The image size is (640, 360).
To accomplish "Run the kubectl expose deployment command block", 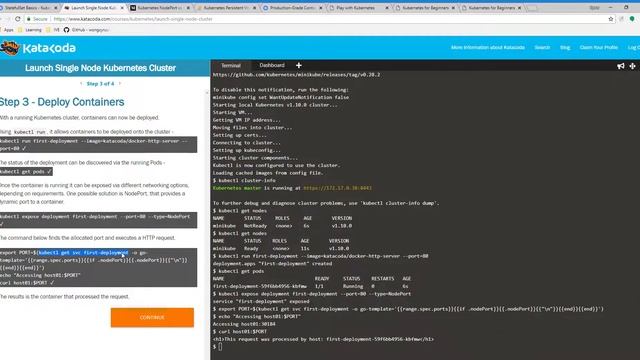I will pos(98,220).
